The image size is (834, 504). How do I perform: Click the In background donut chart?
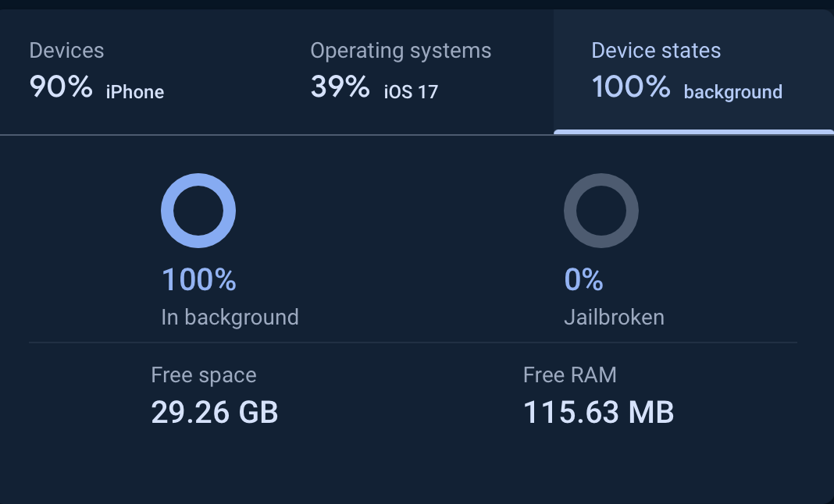pos(198,211)
